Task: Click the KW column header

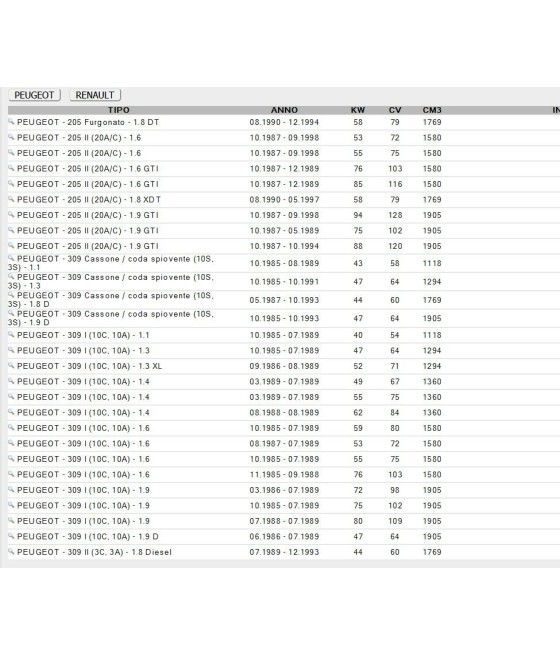Action: [358, 110]
